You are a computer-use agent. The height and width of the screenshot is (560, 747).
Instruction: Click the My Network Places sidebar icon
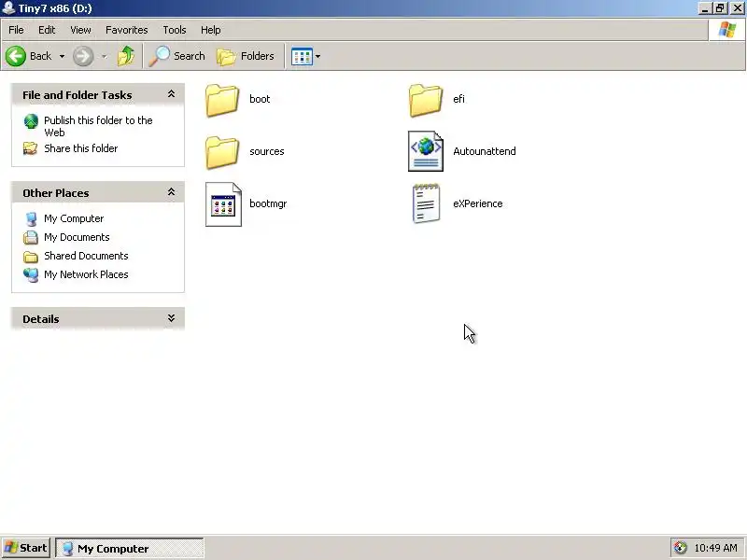pos(31,274)
